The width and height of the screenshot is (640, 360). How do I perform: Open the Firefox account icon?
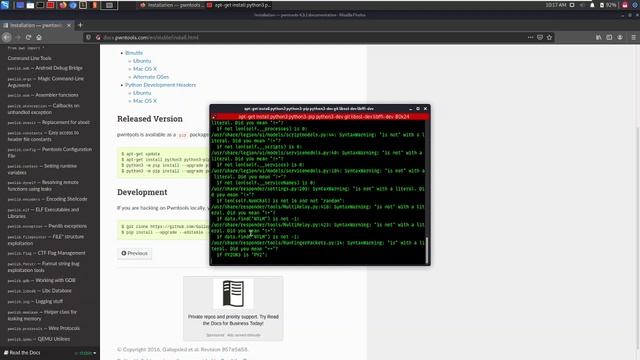[x=620, y=37]
